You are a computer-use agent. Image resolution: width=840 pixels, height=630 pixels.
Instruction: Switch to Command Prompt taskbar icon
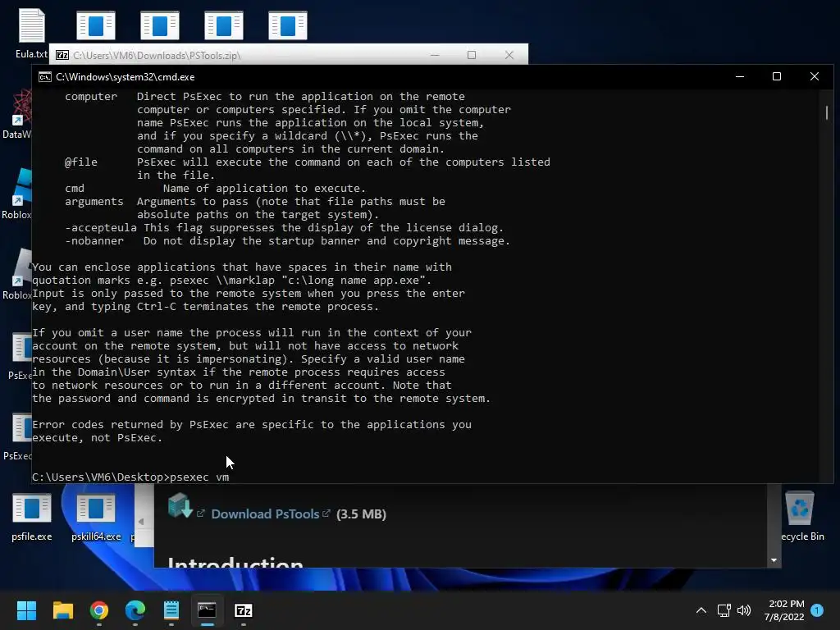[208, 610]
